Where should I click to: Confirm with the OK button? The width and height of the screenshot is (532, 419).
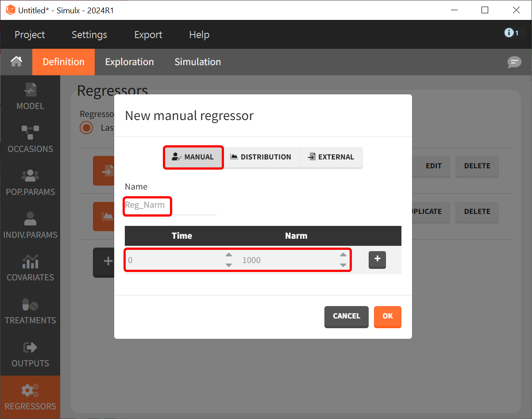pos(387,316)
